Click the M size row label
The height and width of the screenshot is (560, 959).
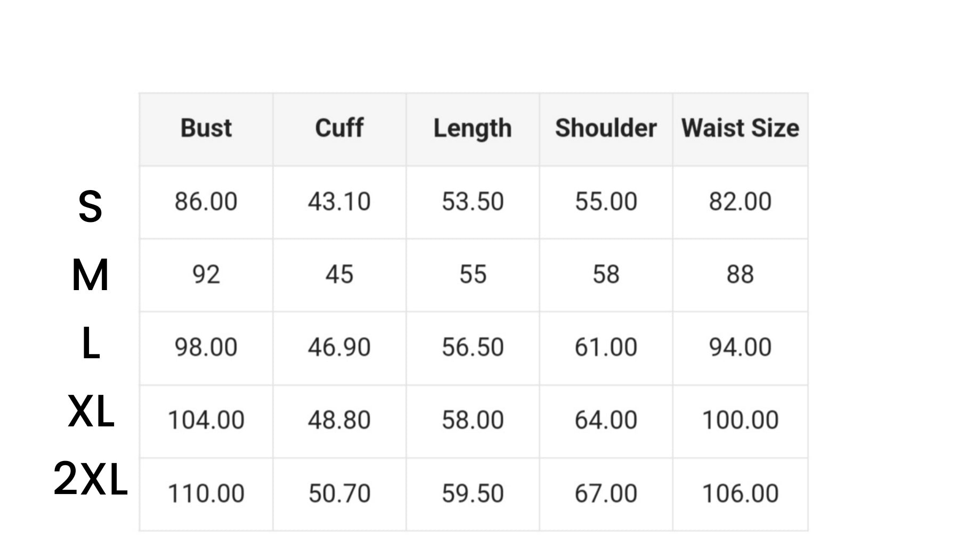point(90,275)
